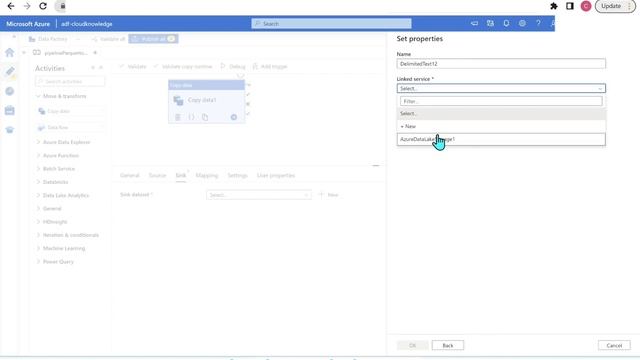Expand the Iteration & conditionals group
The image size is (640, 360).
68,235
